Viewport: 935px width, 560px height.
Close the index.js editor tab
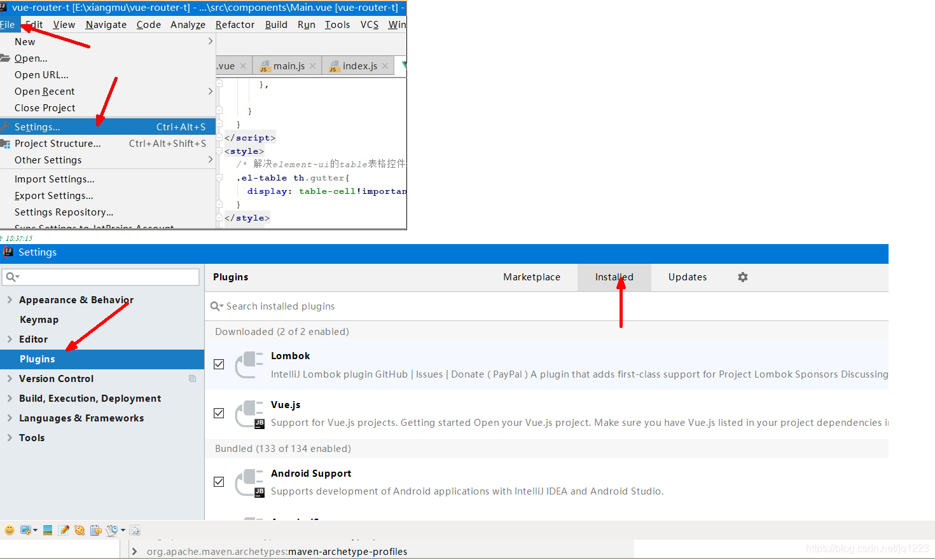385,66
